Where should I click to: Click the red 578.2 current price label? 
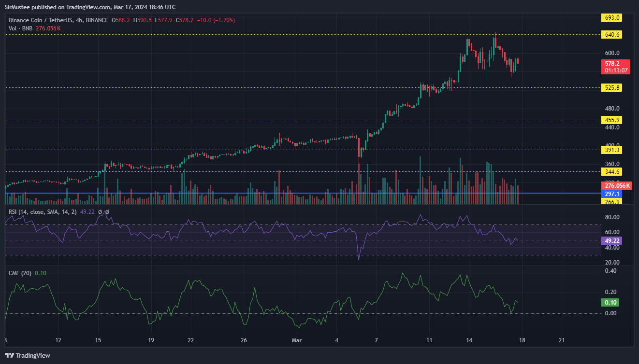pos(615,63)
